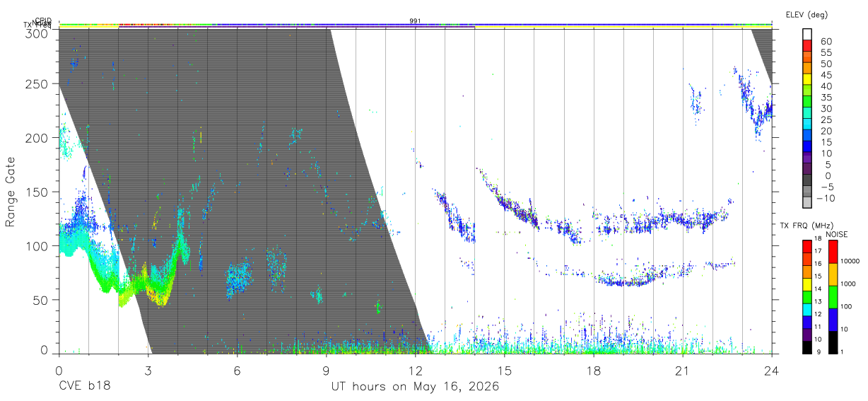Screen dimensions: 868x401
Task: Click the 20 label on ELEV scale
Action: pyautogui.click(x=826, y=131)
